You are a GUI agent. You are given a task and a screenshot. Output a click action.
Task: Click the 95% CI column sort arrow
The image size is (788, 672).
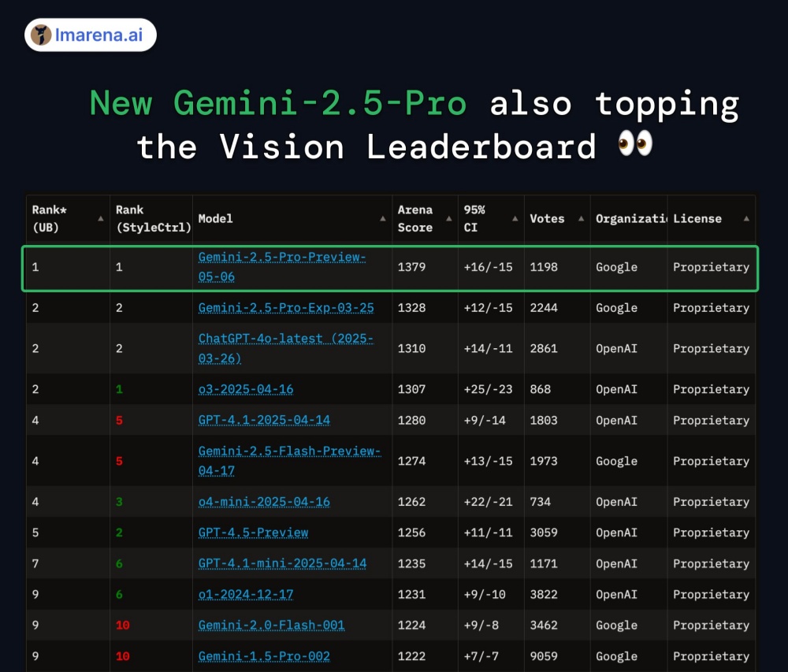tap(515, 218)
